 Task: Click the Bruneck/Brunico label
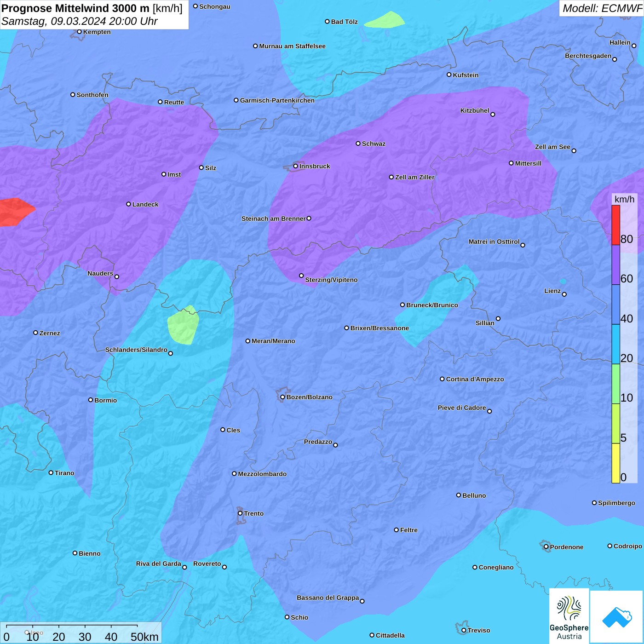(x=432, y=305)
